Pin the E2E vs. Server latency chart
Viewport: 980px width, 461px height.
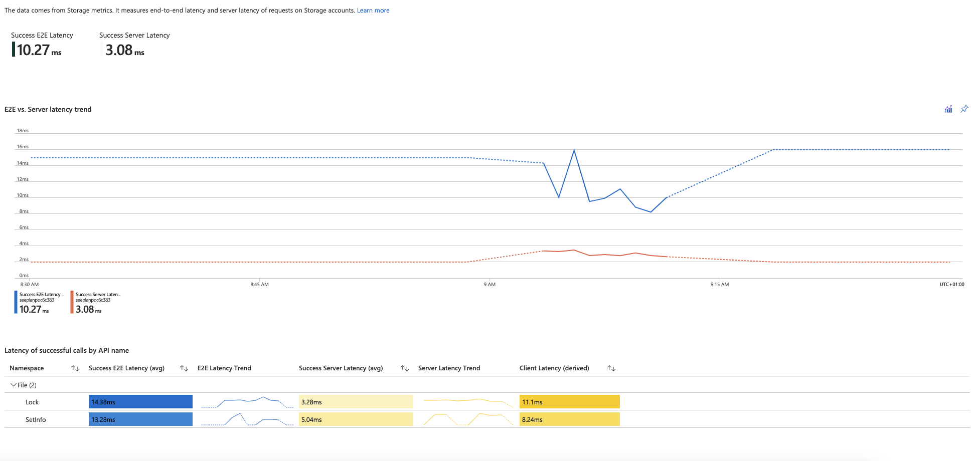coord(964,109)
